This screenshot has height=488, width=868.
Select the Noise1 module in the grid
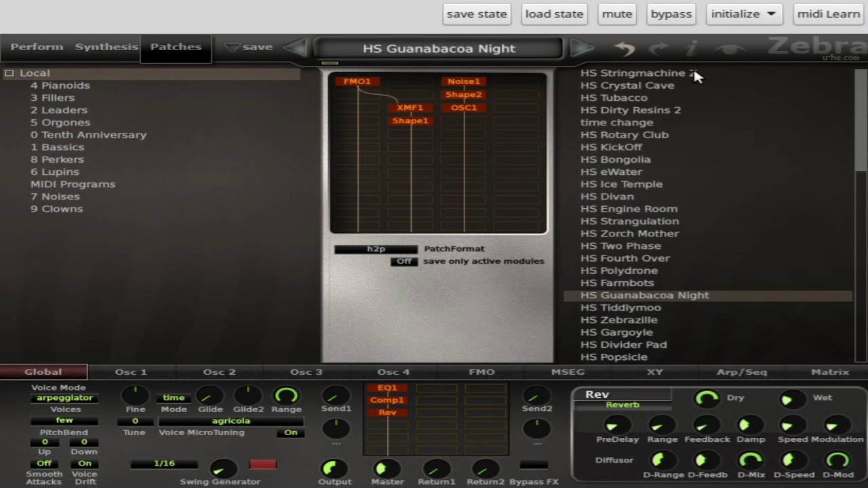(x=464, y=81)
